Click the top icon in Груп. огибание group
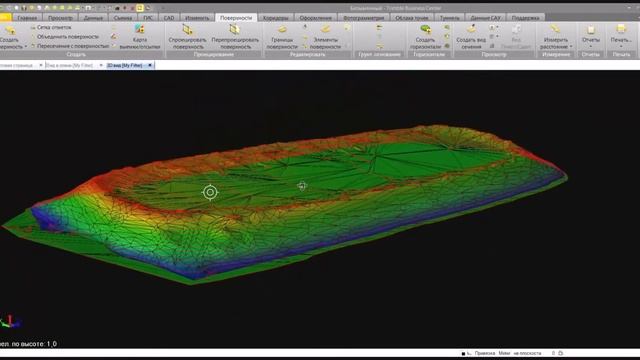Viewport: 640px width, 360px height. 379,28
